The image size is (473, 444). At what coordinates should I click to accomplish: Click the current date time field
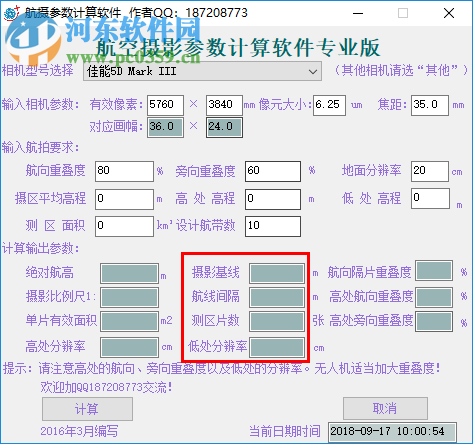click(392, 432)
